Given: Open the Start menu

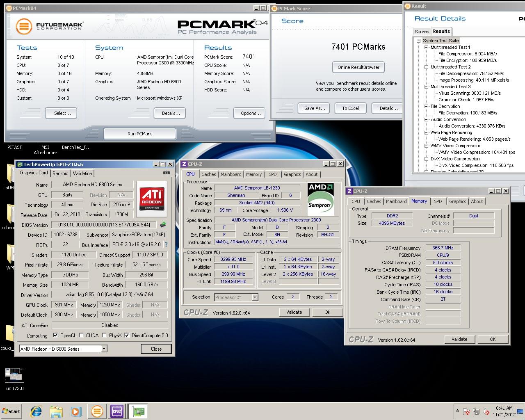Looking at the screenshot, I should point(11,411).
